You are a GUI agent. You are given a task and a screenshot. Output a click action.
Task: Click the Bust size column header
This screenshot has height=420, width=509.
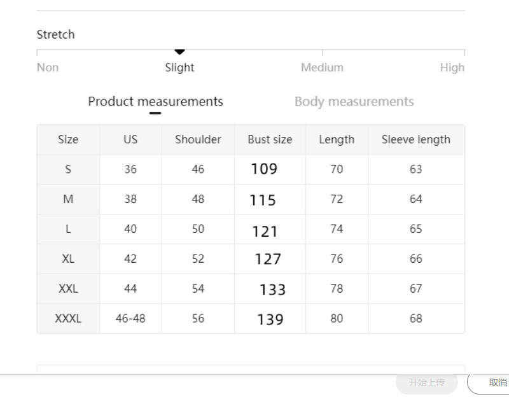(x=270, y=140)
